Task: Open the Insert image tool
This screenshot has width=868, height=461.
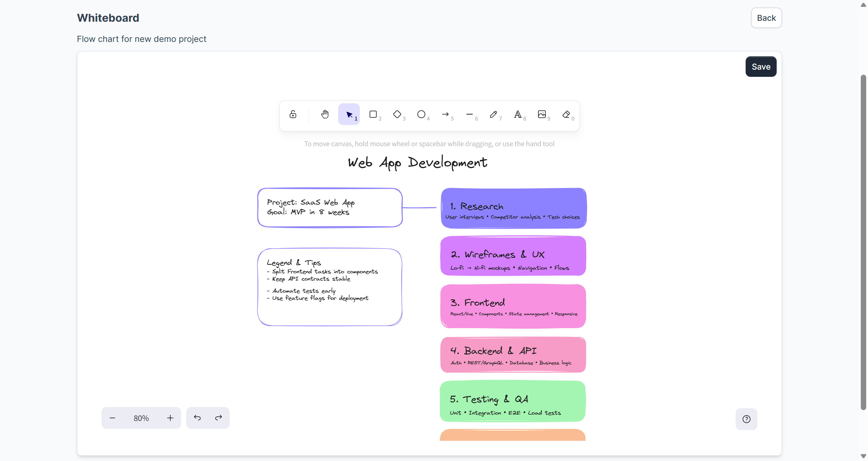Action: point(542,114)
